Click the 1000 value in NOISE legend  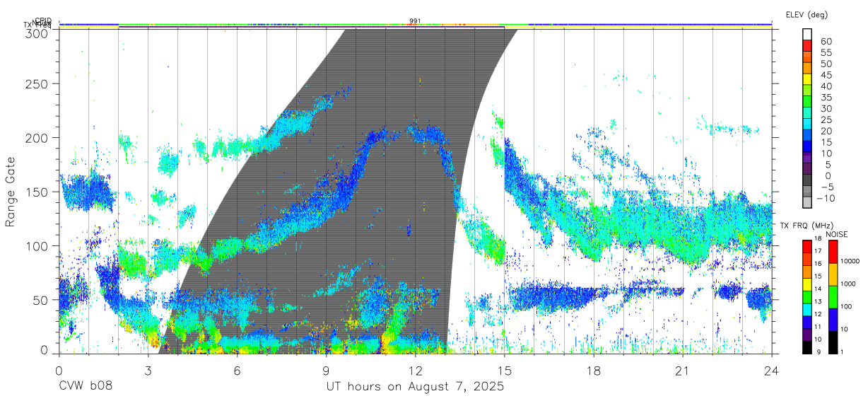(x=848, y=284)
